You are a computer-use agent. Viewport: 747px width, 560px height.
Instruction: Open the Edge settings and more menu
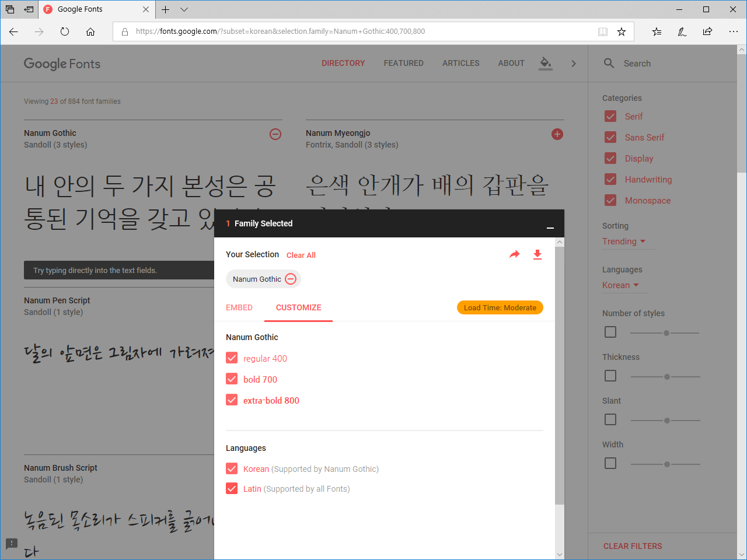(734, 32)
